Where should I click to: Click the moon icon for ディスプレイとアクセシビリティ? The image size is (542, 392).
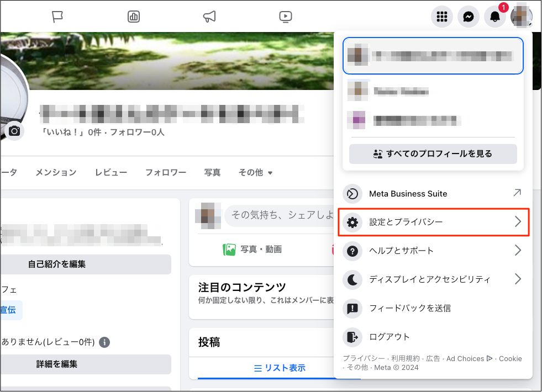point(352,280)
